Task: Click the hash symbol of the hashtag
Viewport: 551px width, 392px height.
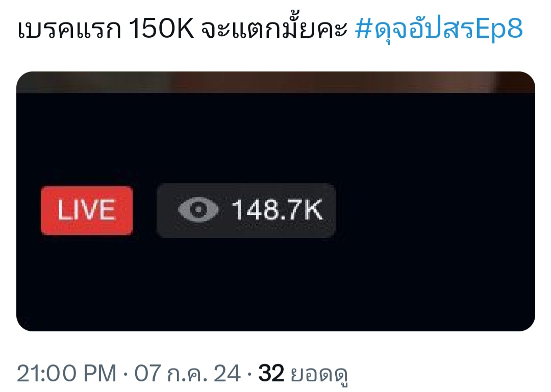Action: coord(363,29)
